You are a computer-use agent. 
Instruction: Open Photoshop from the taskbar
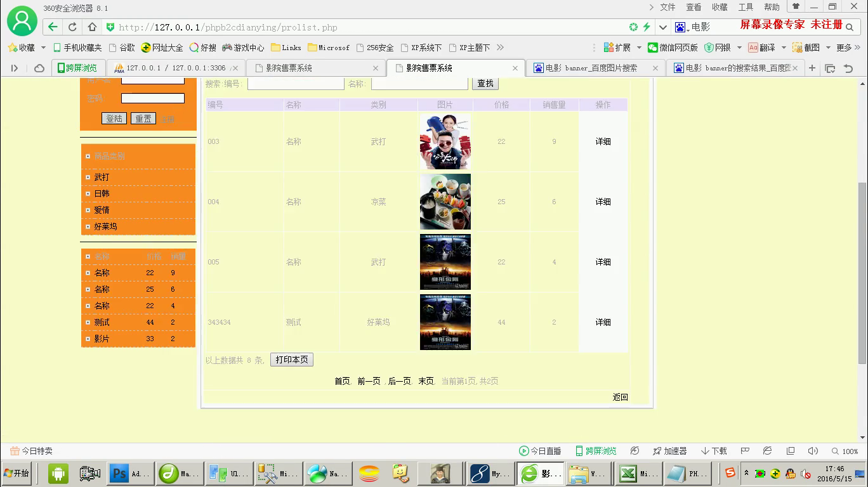pos(129,473)
